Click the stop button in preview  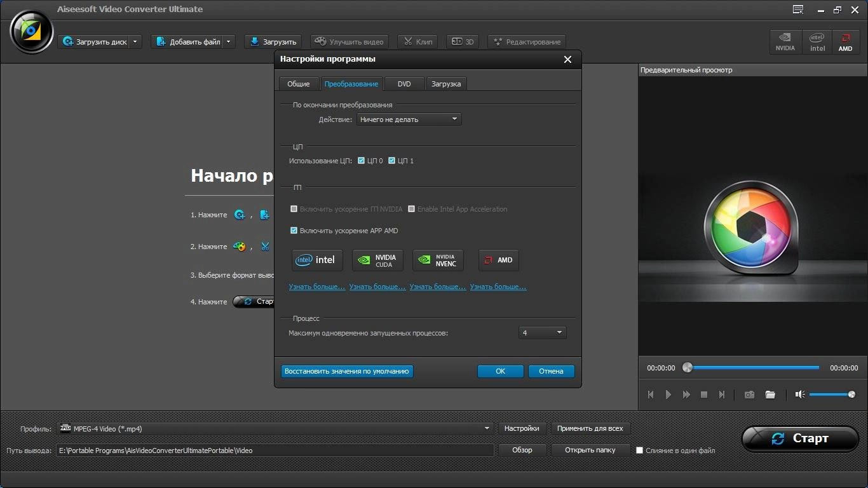coord(704,395)
